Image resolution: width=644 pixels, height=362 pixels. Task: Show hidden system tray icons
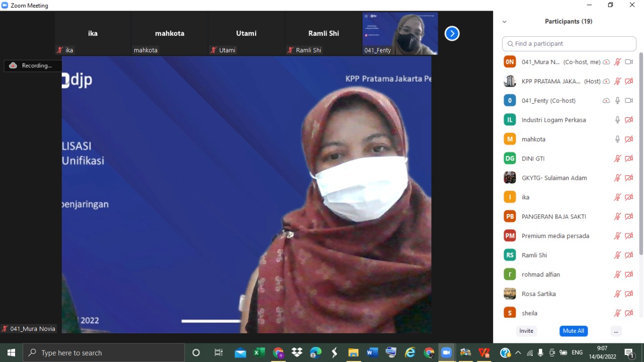pos(518,352)
